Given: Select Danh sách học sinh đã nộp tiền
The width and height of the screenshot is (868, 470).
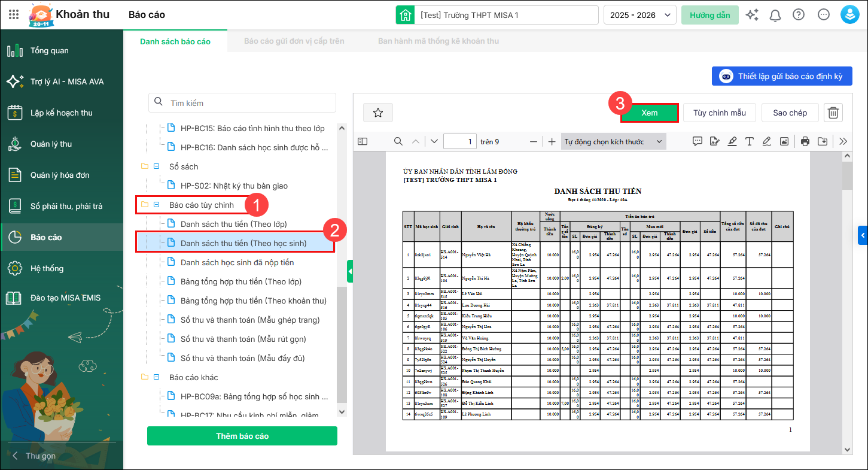Looking at the screenshot, I should [237, 262].
